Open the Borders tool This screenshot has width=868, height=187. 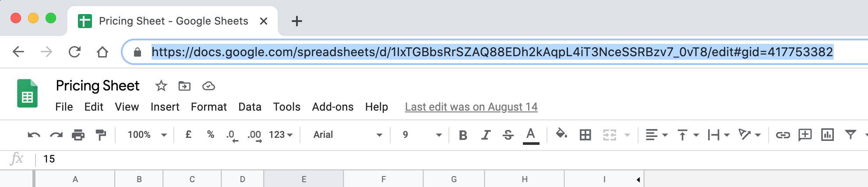pyautogui.click(x=585, y=135)
